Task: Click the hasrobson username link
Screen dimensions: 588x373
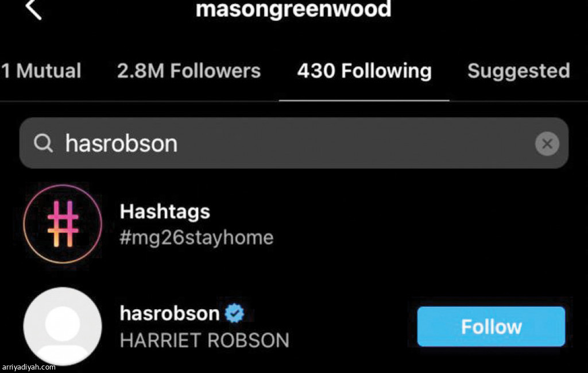Action: 169,313
